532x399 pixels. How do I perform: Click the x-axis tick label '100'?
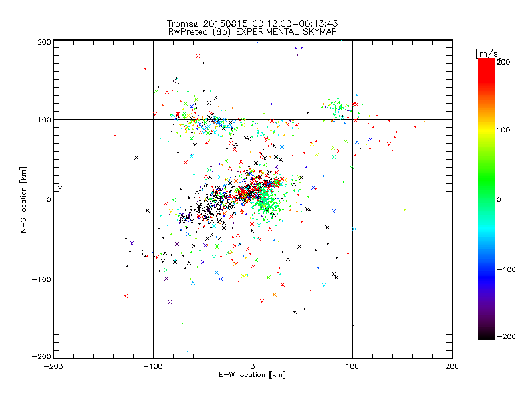352,366
